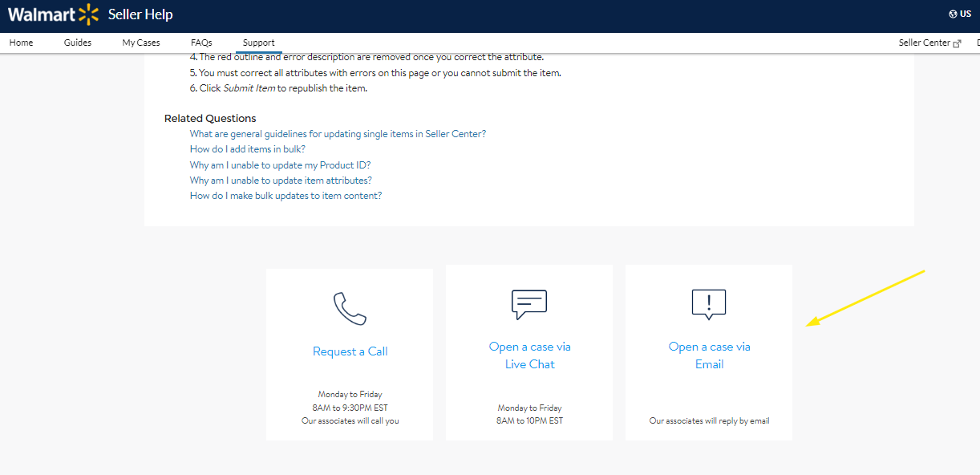Go to the Guides menu
The image size is (980, 475).
[78, 43]
